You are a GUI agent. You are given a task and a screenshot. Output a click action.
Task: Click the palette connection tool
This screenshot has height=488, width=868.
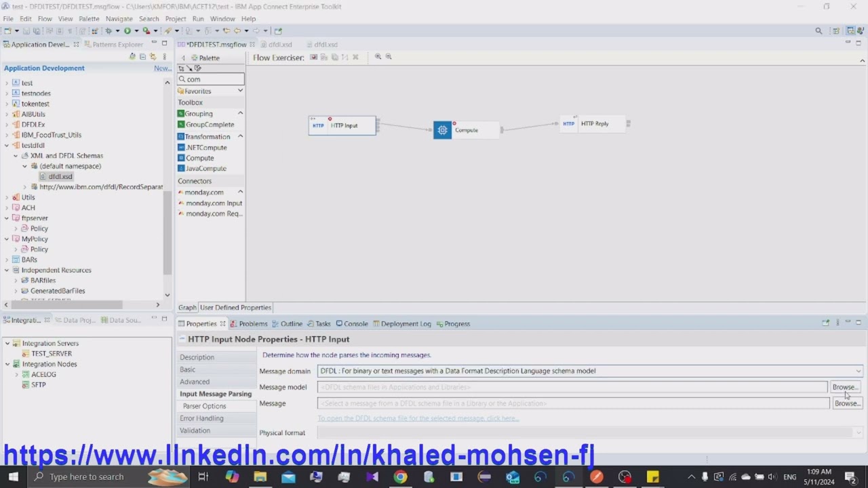(189, 68)
